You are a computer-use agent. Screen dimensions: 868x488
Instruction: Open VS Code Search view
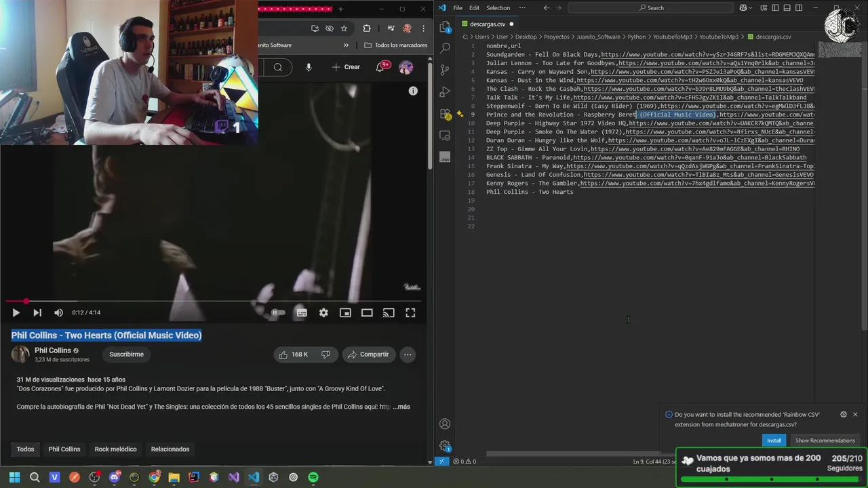tap(445, 48)
